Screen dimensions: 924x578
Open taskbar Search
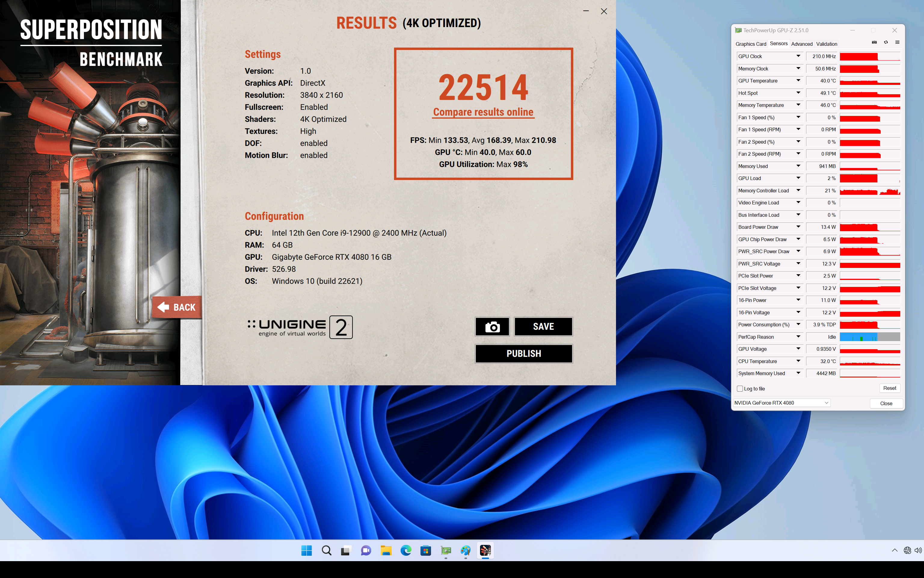[326, 551]
